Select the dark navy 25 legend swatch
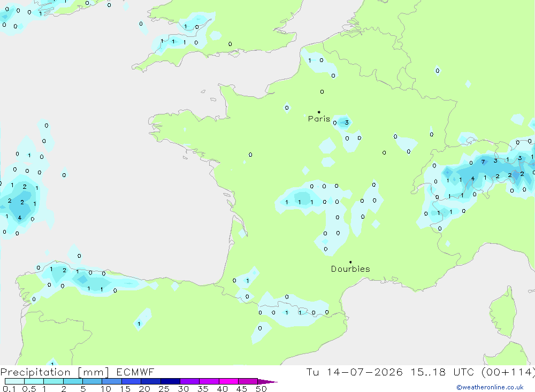The image size is (535, 392). [170, 381]
